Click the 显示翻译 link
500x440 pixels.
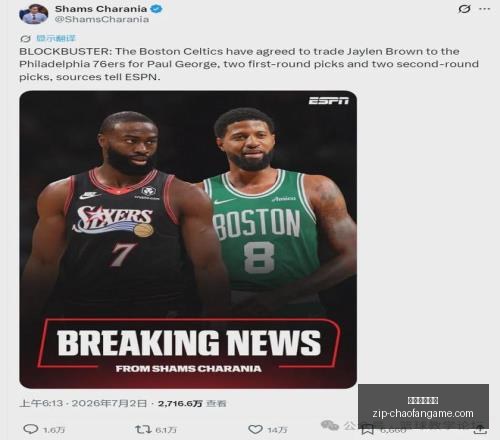tap(56, 38)
